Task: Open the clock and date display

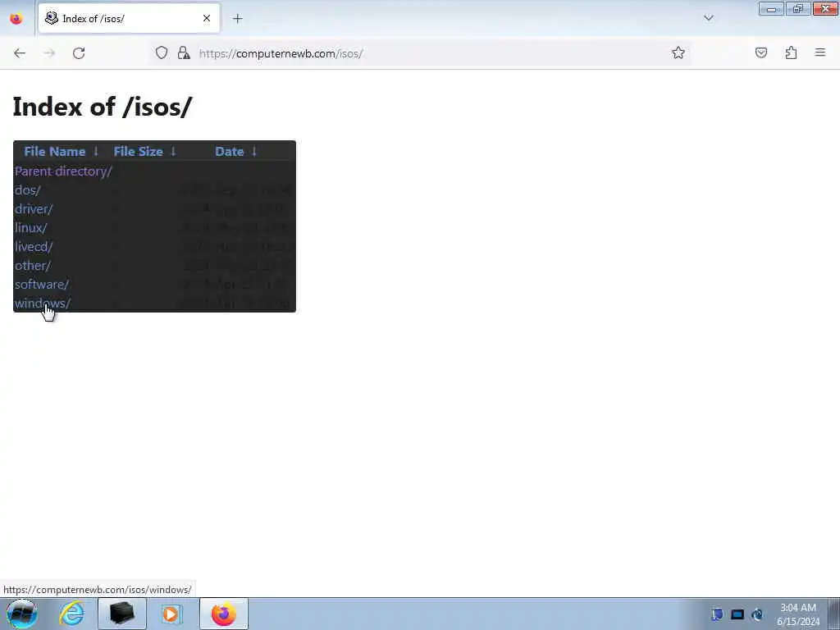Action: click(798, 614)
